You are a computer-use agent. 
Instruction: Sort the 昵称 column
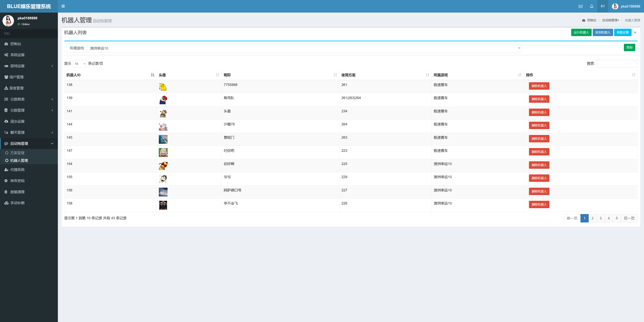pyautogui.click(x=335, y=75)
